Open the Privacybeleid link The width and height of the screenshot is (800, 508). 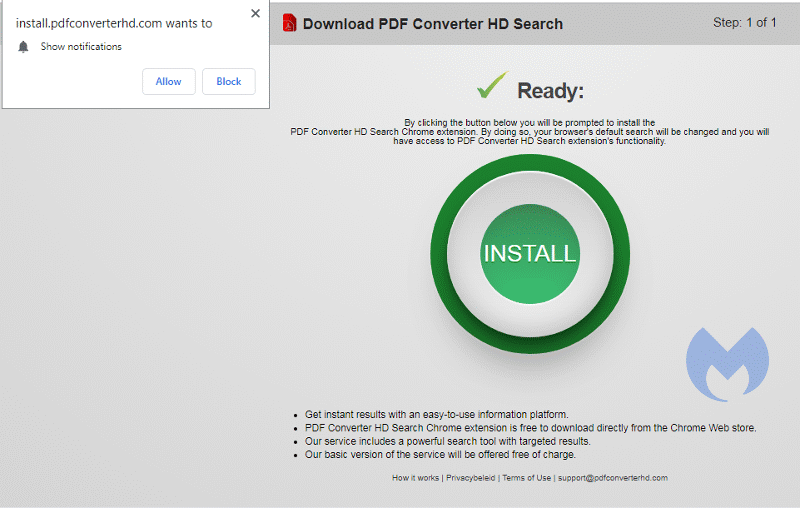pyautogui.click(x=471, y=478)
